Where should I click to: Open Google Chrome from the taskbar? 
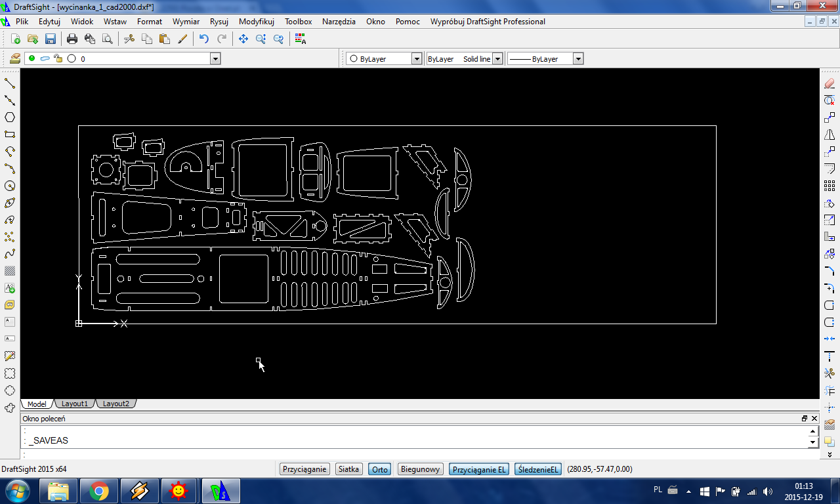[99, 491]
